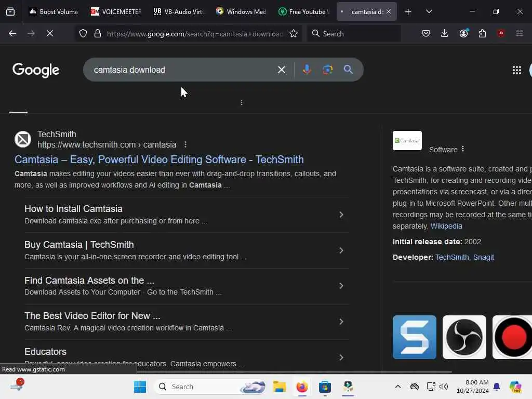Click the Camtasia logo thumbnail in knowledge panel
This screenshot has width=532, height=399.
coord(407,140)
